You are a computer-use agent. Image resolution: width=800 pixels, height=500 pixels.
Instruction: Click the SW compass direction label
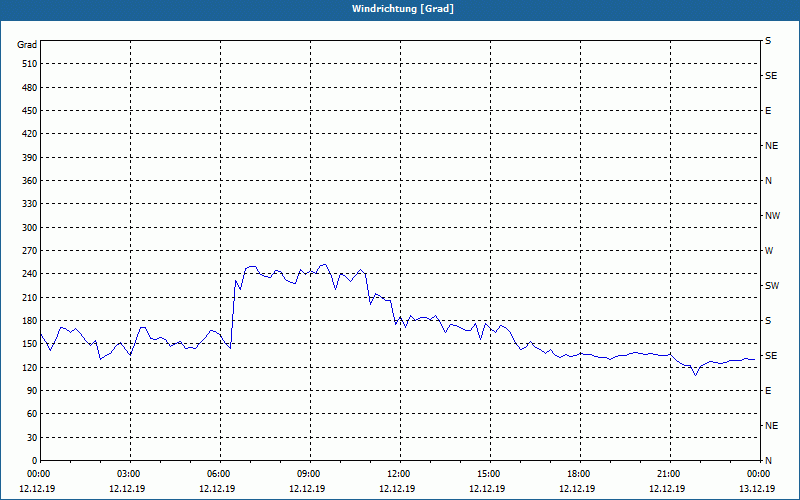point(772,286)
